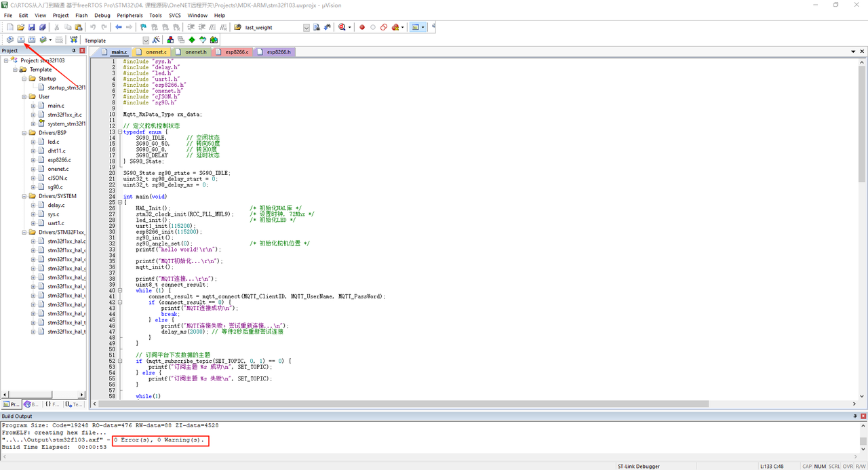Click the Translate file toolbar icon
The width and height of the screenshot is (868, 470).
pyautogui.click(x=10, y=40)
